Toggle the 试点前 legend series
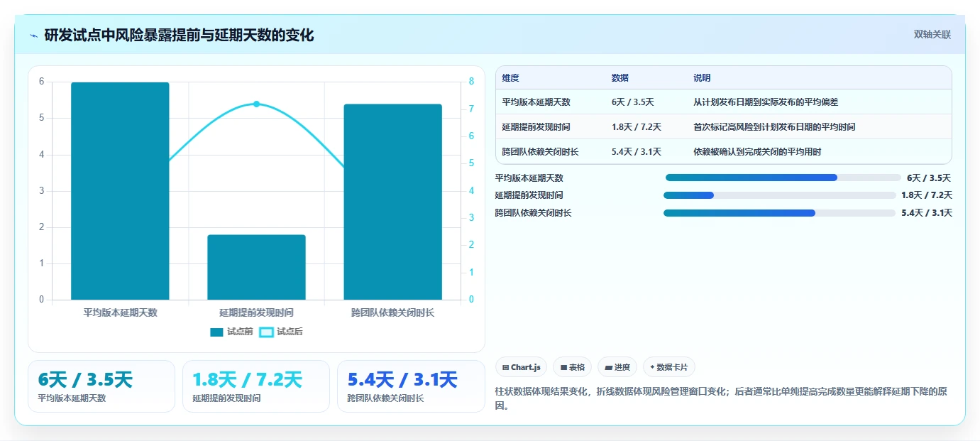 (231, 332)
